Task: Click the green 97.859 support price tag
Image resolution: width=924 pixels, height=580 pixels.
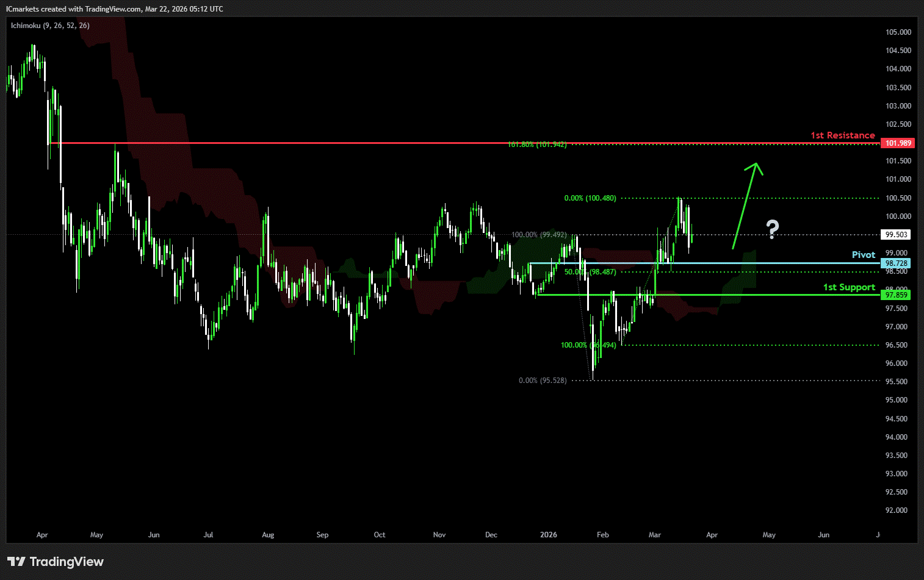Action: [897, 295]
